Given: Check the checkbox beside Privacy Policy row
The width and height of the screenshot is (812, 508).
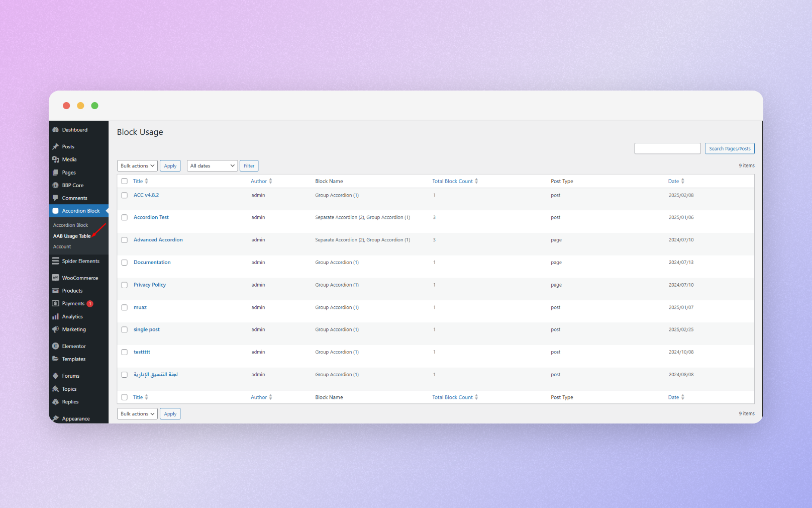Looking at the screenshot, I should [124, 285].
